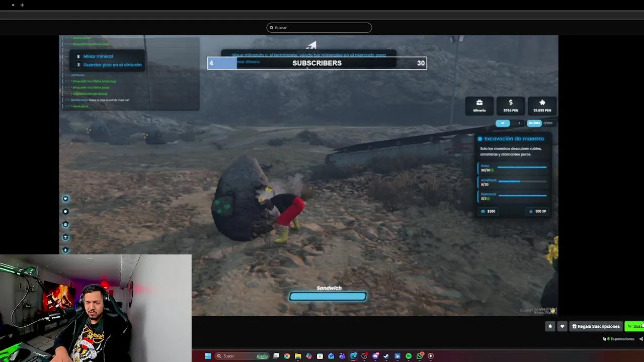
Task: Open a new browser tab with plus icon
Action: (x=22, y=5)
